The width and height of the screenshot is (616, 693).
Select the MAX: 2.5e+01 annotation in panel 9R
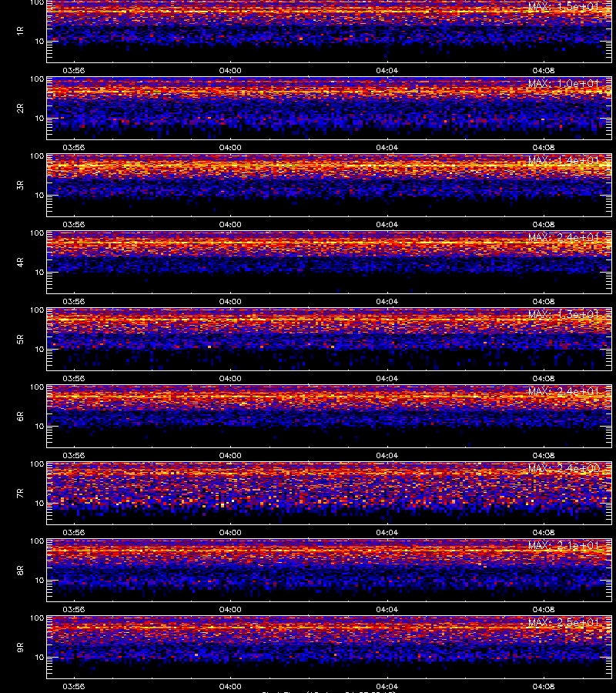pyautogui.click(x=564, y=622)
